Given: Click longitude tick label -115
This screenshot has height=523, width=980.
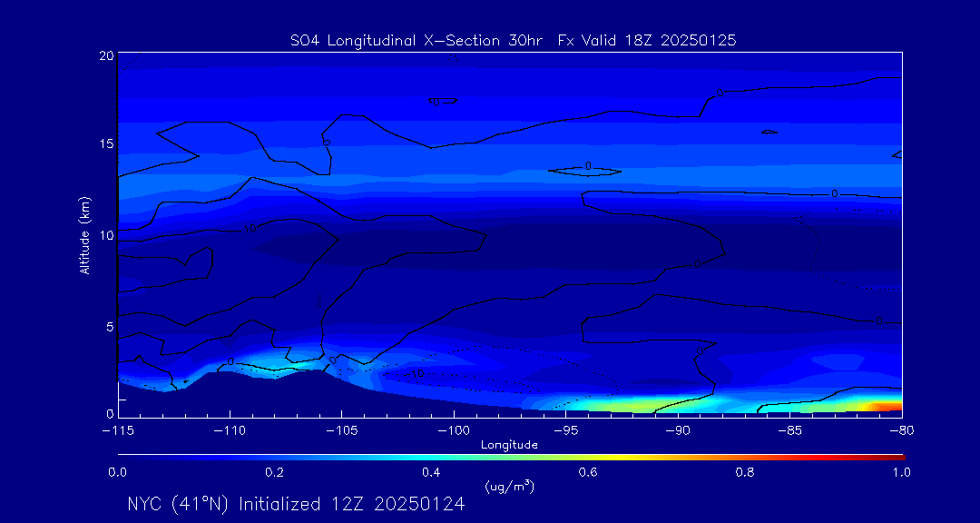Looking at the screenshot, I should point(118,431).
